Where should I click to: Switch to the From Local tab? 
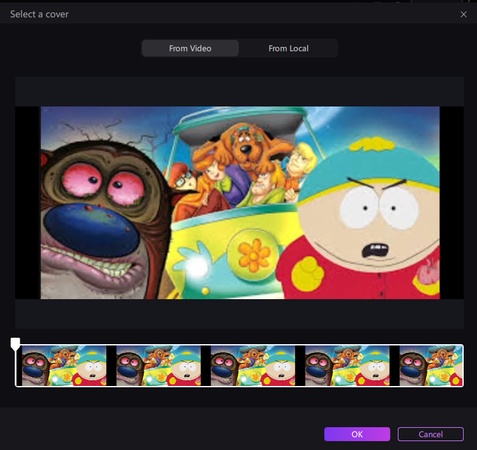(288, 48)
